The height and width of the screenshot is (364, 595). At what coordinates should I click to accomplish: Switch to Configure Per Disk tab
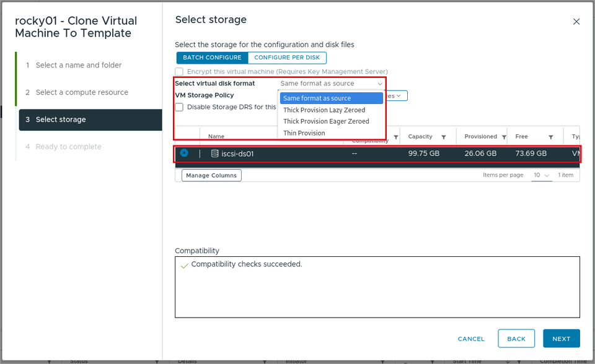[287, 58]
